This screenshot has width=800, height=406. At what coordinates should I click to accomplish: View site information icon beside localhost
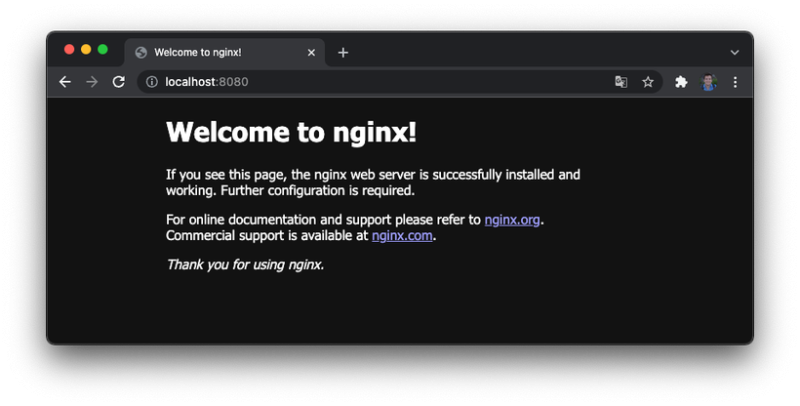[x=152, y=82]
